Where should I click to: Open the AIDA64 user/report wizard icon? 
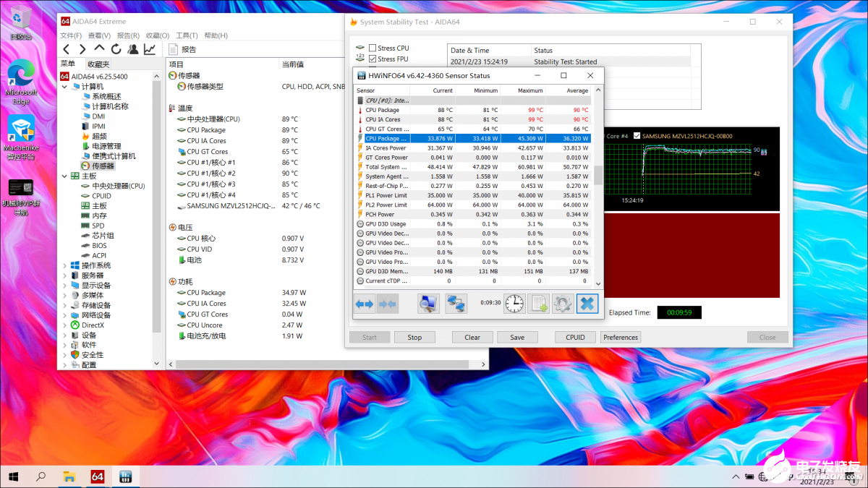click(x=133, y=49)
